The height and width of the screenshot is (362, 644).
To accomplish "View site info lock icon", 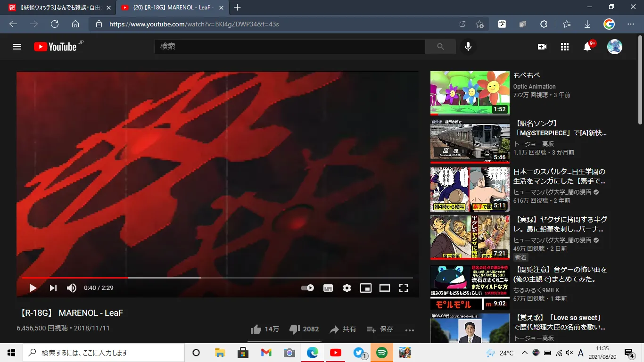I will click(x=99, y=24).
